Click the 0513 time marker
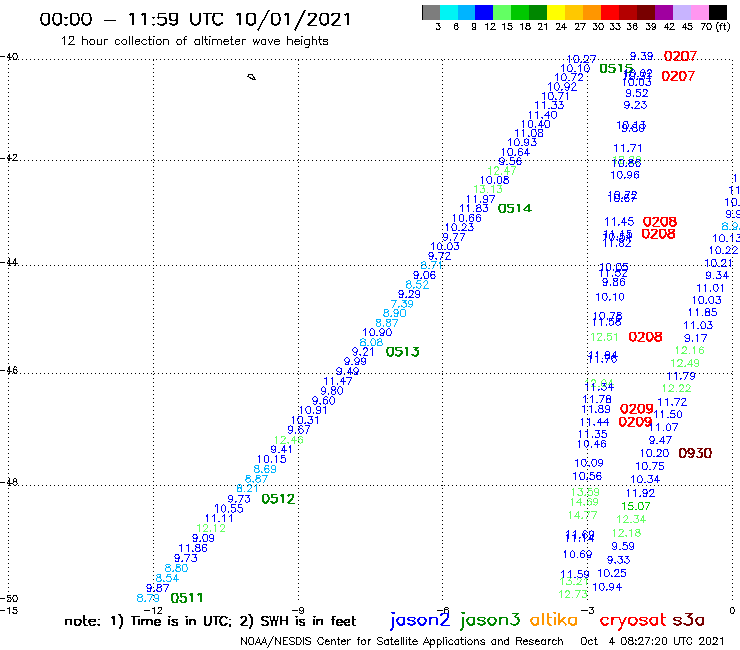This screenshot has height=650, width=740. (403, 352)
